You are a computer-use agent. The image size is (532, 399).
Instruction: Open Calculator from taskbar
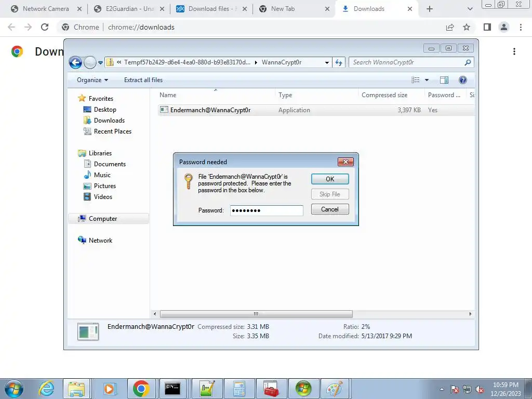click(239, 389)
